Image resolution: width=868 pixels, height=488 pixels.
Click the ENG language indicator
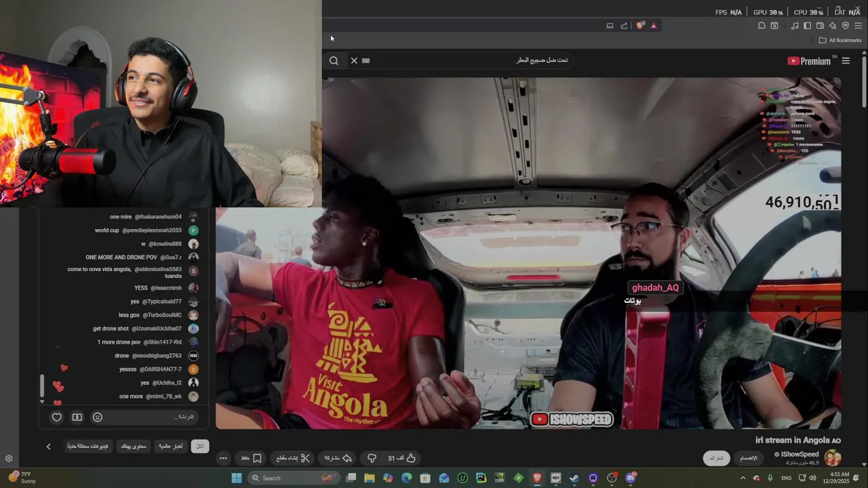(x=787, y=478)
